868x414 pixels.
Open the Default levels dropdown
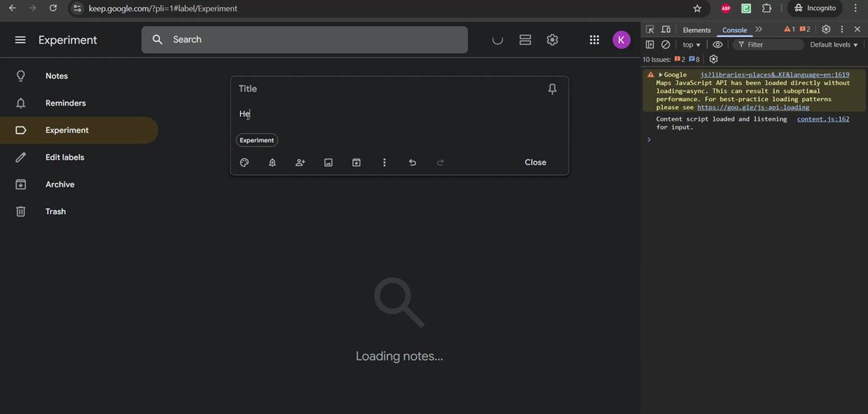[x=835, y=45]
